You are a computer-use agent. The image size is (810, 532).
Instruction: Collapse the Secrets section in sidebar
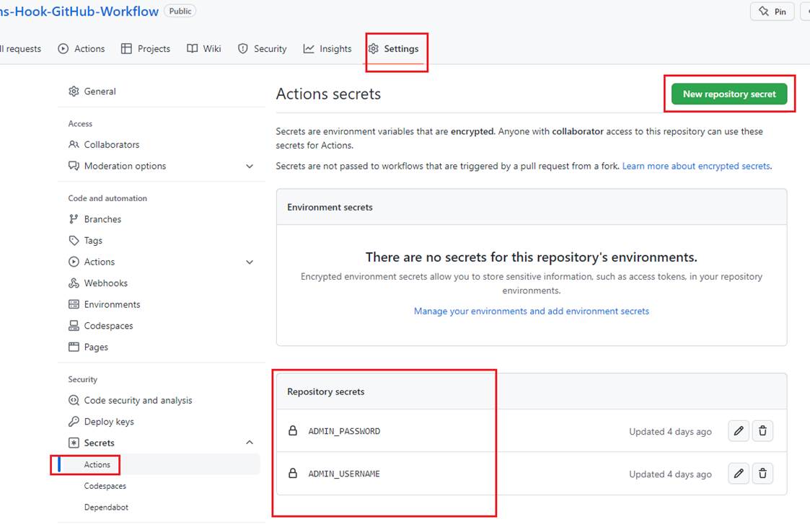[250, 443]
